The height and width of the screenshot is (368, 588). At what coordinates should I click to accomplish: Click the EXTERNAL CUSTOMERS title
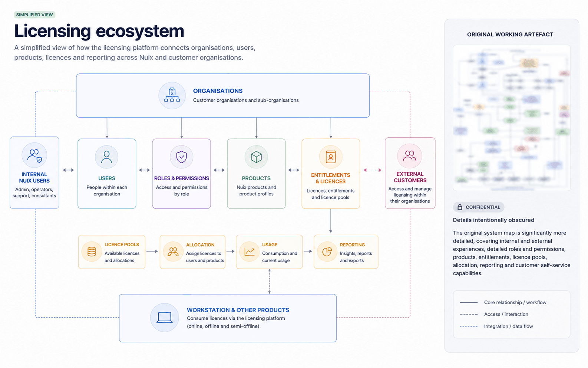coord(410,177)
